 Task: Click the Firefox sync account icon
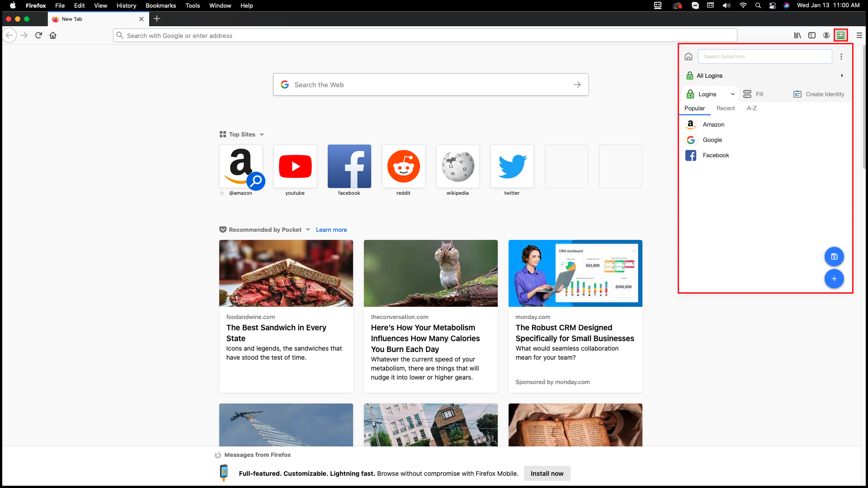[x=827, y=35]
